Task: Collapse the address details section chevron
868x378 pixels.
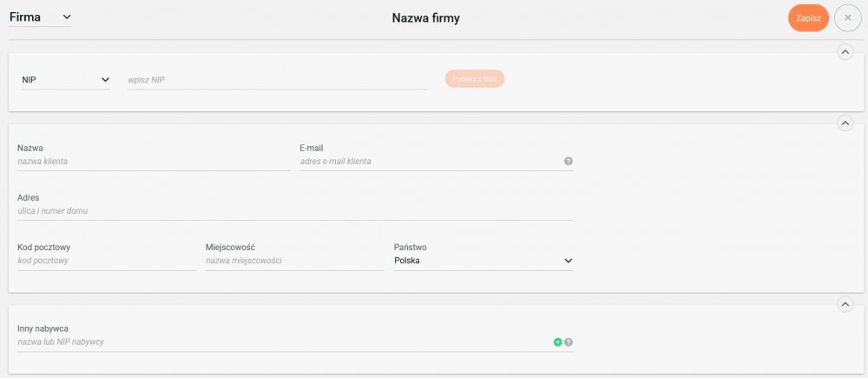Action: 845,123
